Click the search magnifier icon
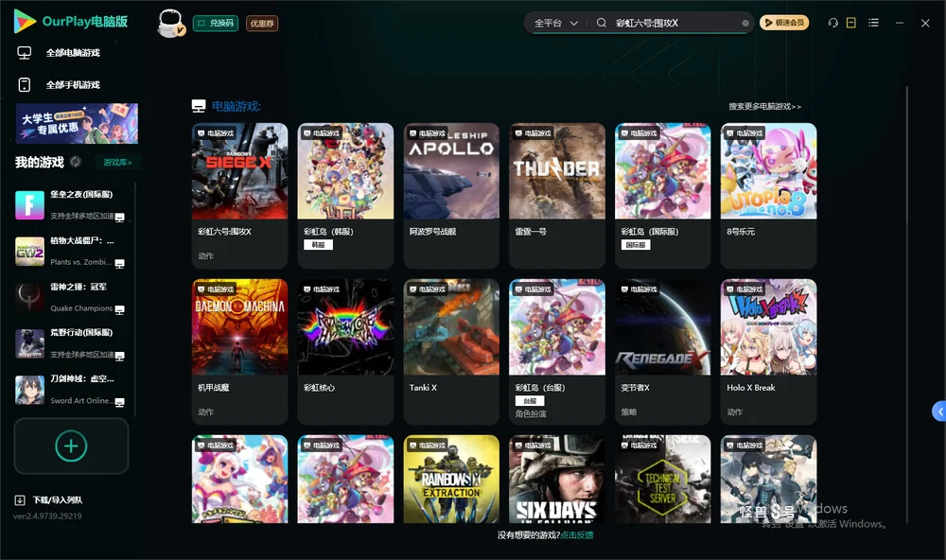The image size is (946, 560). (601, 23)
